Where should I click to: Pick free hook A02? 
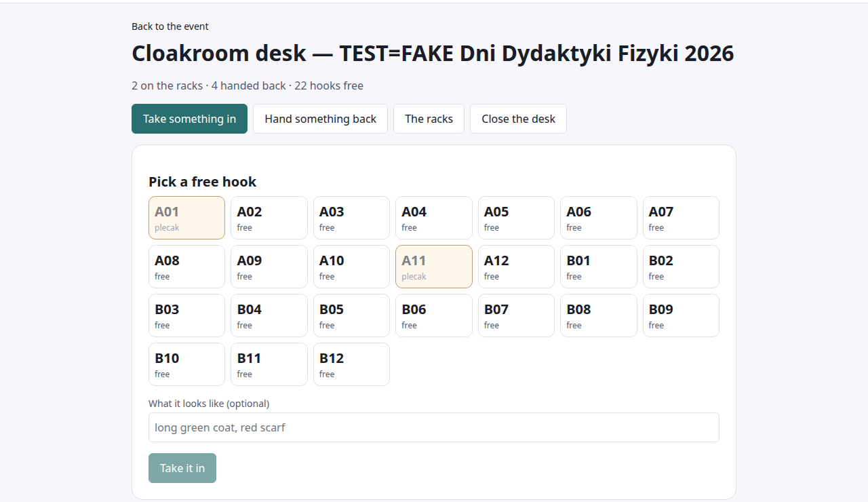(269, 218)
